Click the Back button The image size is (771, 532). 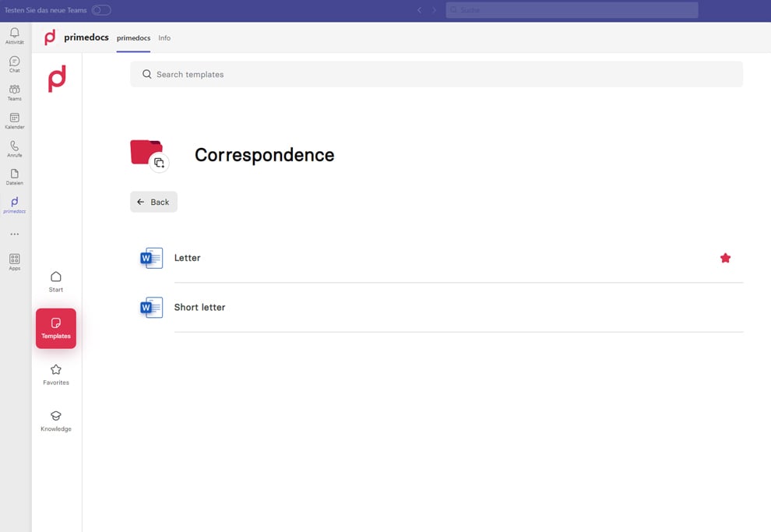coord(153,201)
